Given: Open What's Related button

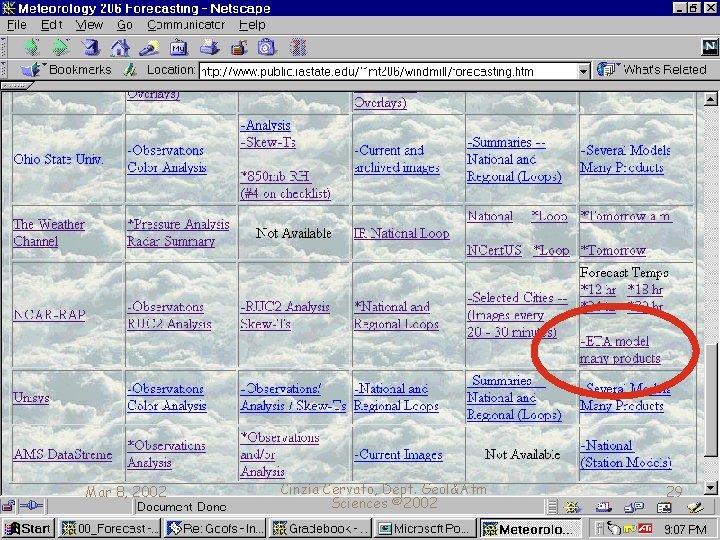Looking at the screenshot, I should (x=652, y=70).
